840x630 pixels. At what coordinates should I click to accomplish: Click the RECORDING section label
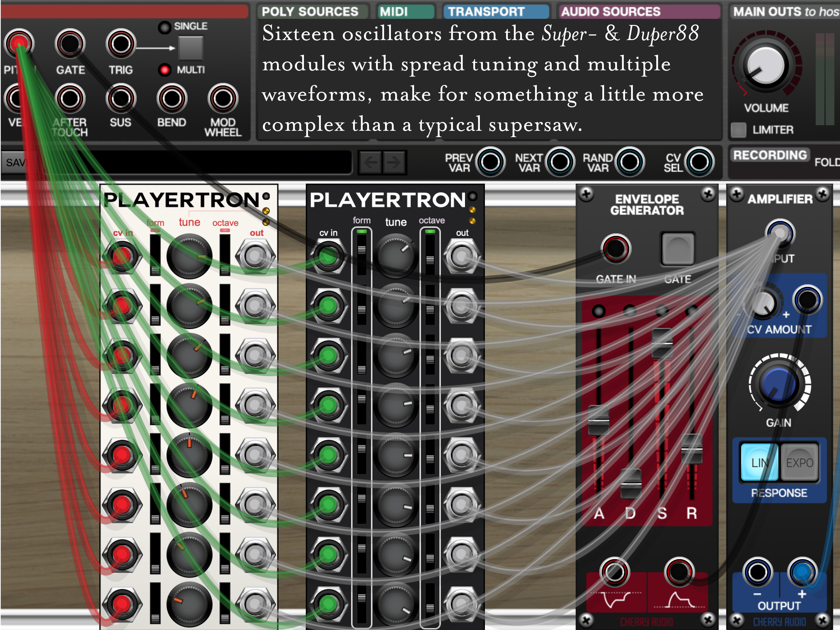[770, 155]
